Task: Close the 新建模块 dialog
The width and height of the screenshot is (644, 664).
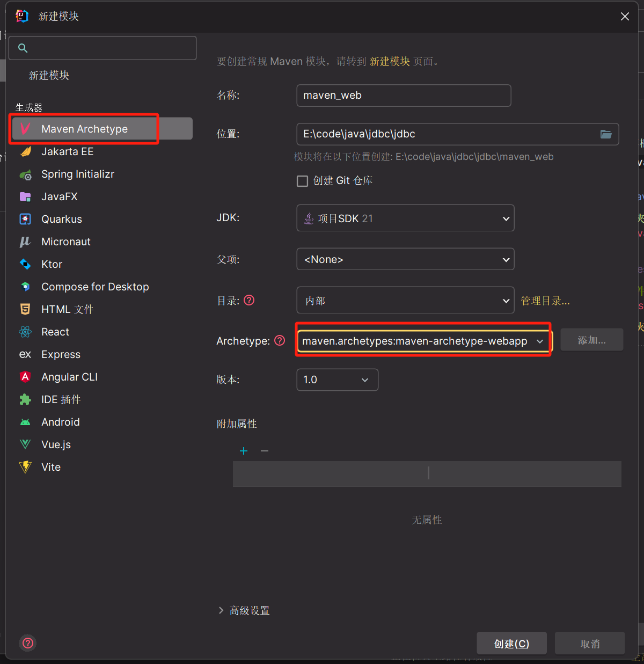Action: coord(625,17)
